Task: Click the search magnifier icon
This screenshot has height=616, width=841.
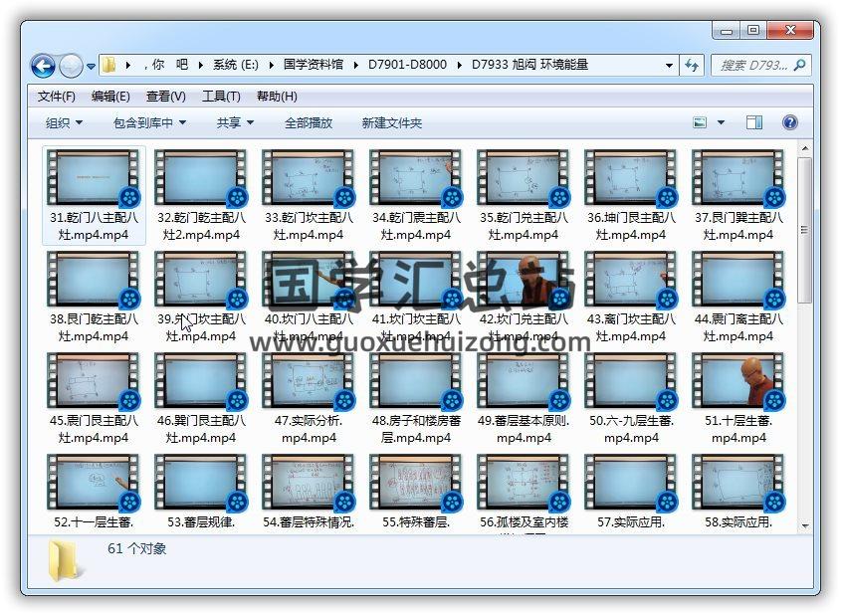Action: click(800, 66)
